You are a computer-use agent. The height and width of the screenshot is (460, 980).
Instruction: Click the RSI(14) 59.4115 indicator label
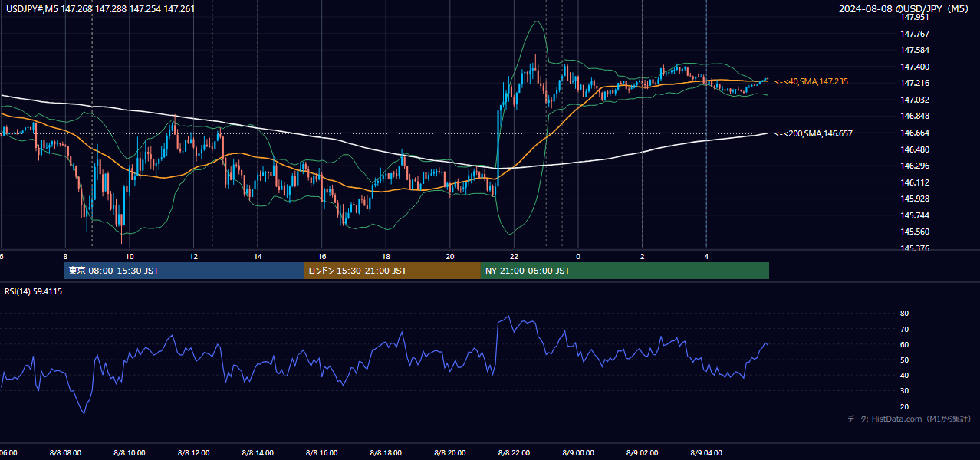click(x=34, y=291)
